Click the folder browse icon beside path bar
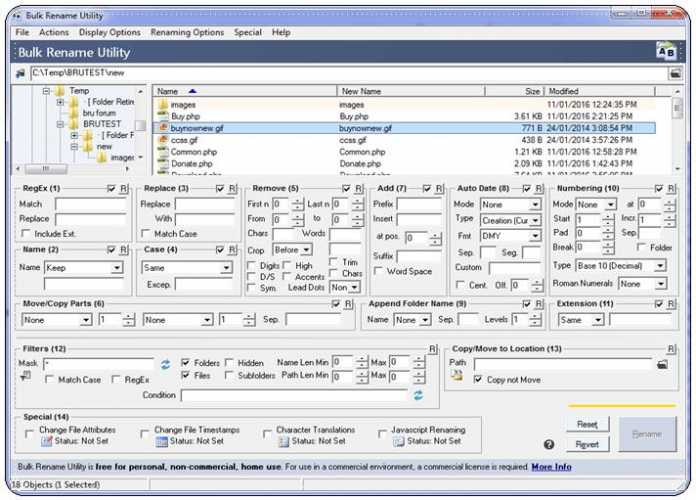Viewport: 696px width, 500px height. tap(675, 73)
